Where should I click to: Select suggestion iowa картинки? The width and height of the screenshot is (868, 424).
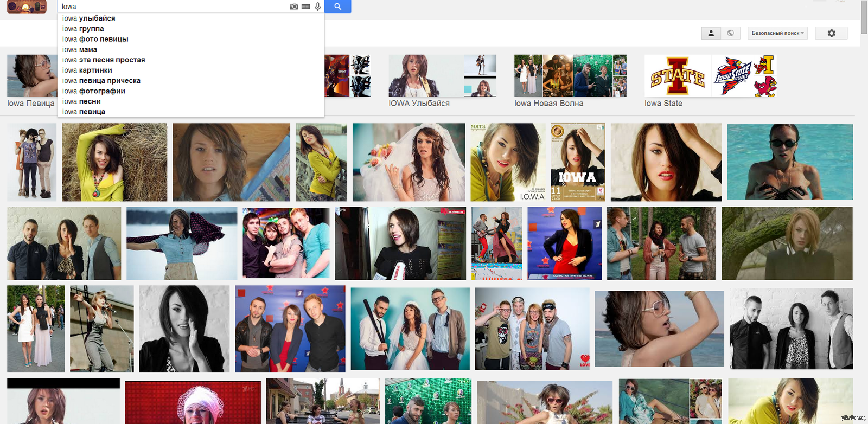coord(191,70)
